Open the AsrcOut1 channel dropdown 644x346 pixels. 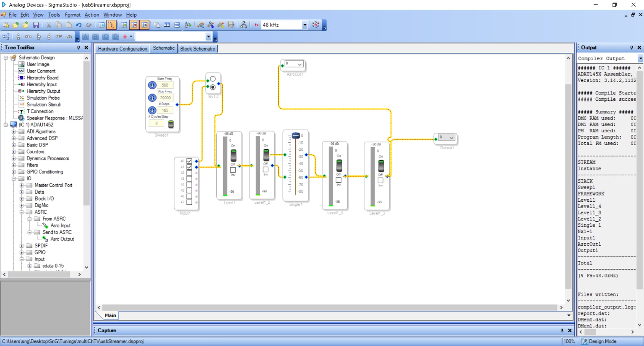pyautogui.click(x=300, y=64)
